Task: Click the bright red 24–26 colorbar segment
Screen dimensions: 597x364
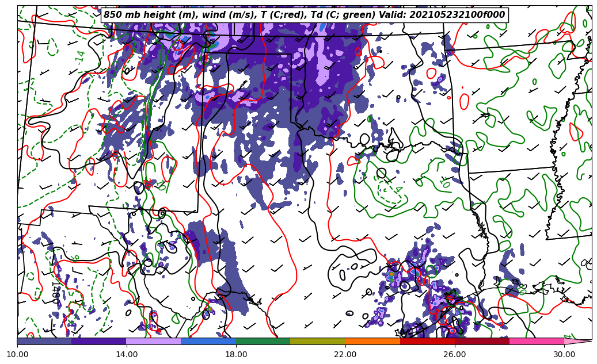Action: (x=428, y=341)
